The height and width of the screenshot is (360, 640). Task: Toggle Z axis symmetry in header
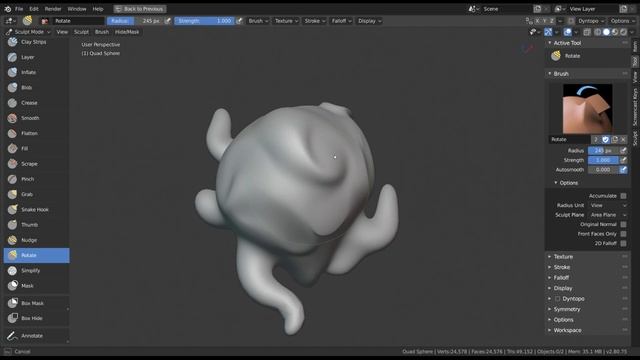pos(552,21)
